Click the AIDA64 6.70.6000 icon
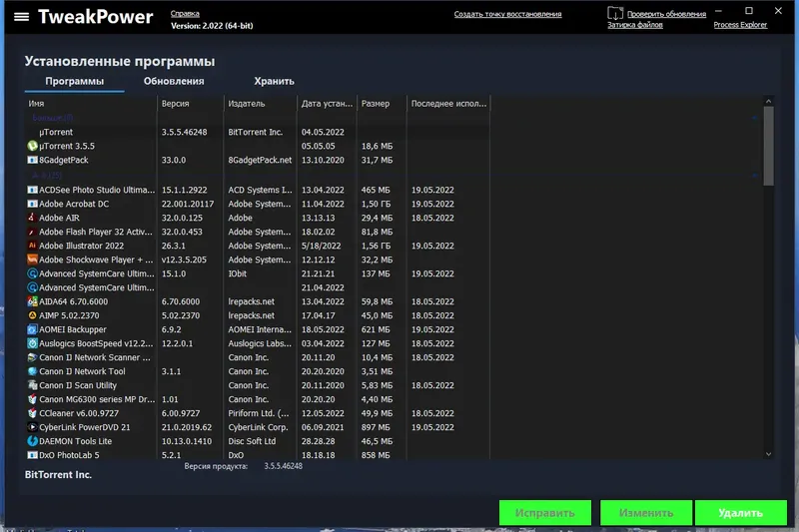Image resolution: width=799 pixels, height=532 pixels. [32, 301]
